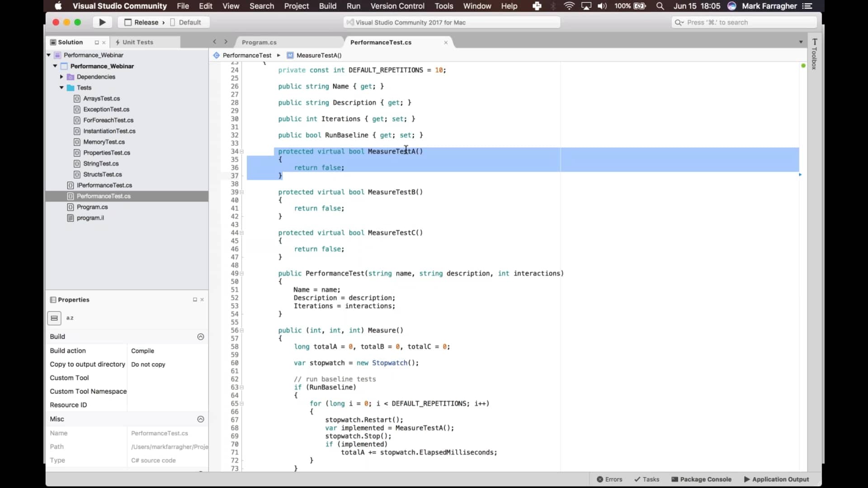Image resolution: width=868 pixels, height=488 pixels.
Task: Click the Custom Tool property field
Action: 167,378
